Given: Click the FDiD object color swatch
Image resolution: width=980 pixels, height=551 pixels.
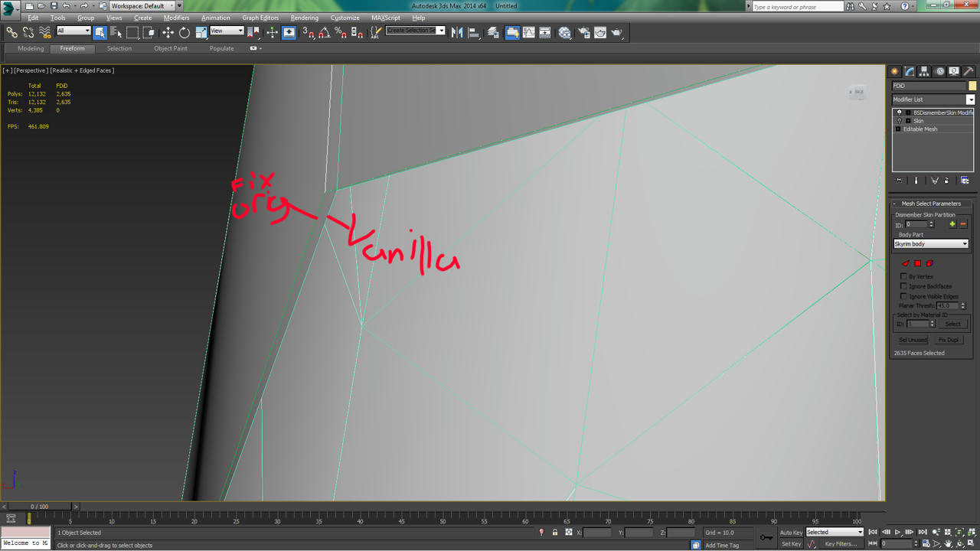Looking at the screenshot, I should [x=972, y=86].
